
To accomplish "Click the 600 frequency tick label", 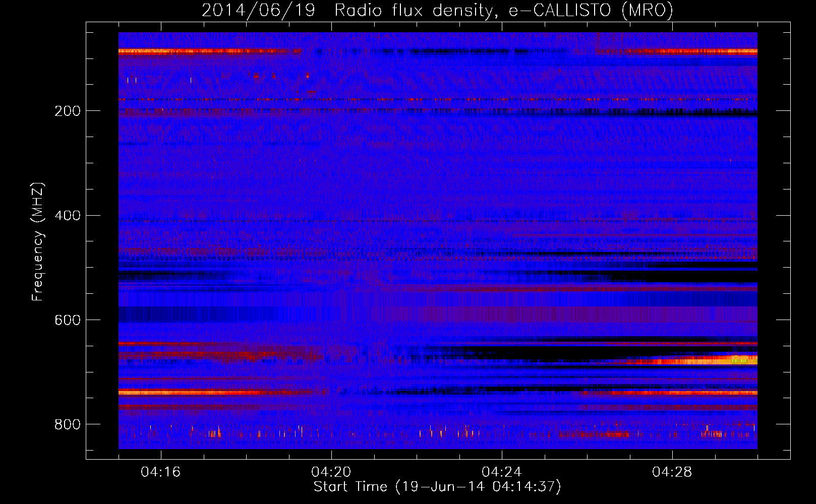I will click(68, 320).
